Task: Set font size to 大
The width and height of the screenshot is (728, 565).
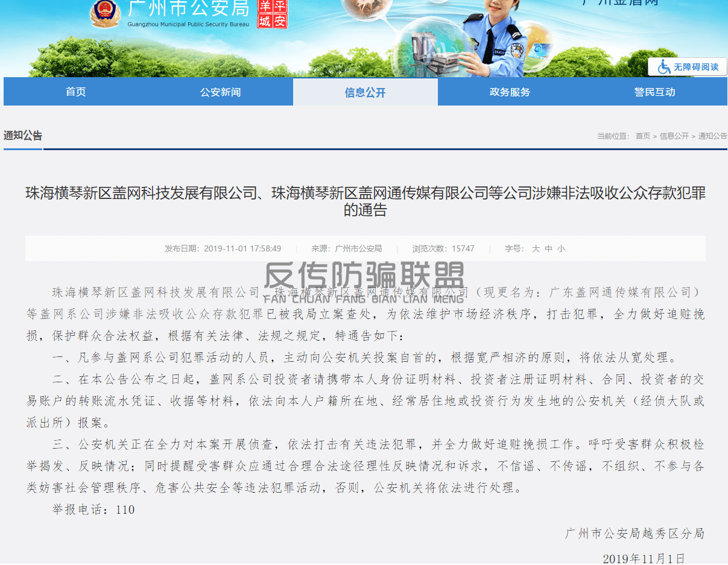Action: [536, 248]
